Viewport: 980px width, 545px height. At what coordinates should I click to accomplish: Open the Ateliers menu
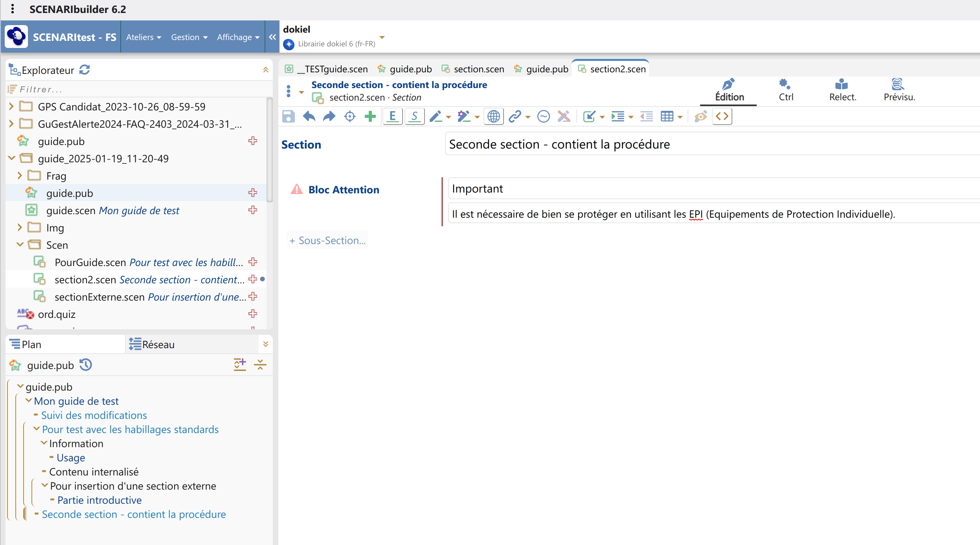coord(143,37)
